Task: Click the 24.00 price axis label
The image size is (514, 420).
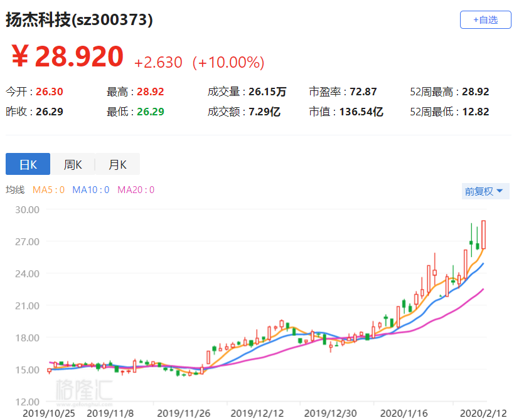Action: [27, 274]
